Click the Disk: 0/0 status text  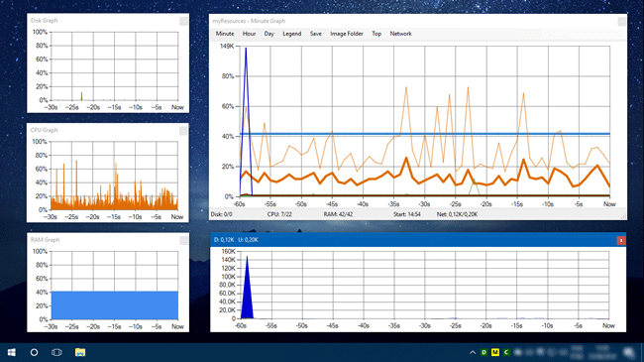point(221,214)
